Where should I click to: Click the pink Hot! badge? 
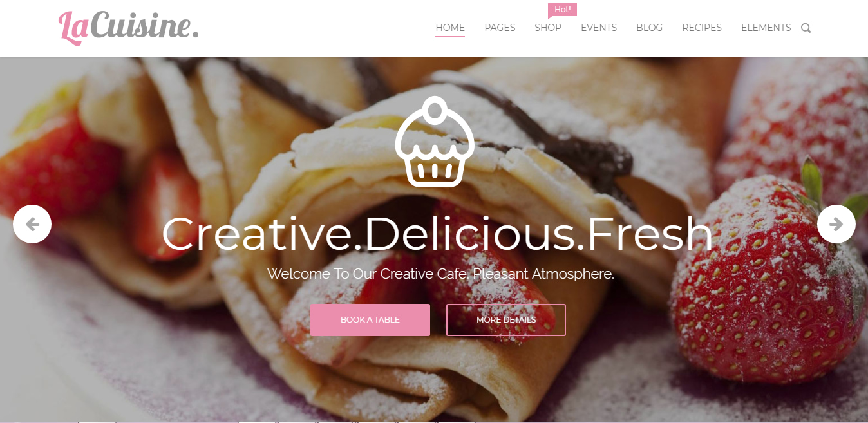point(562,10)
